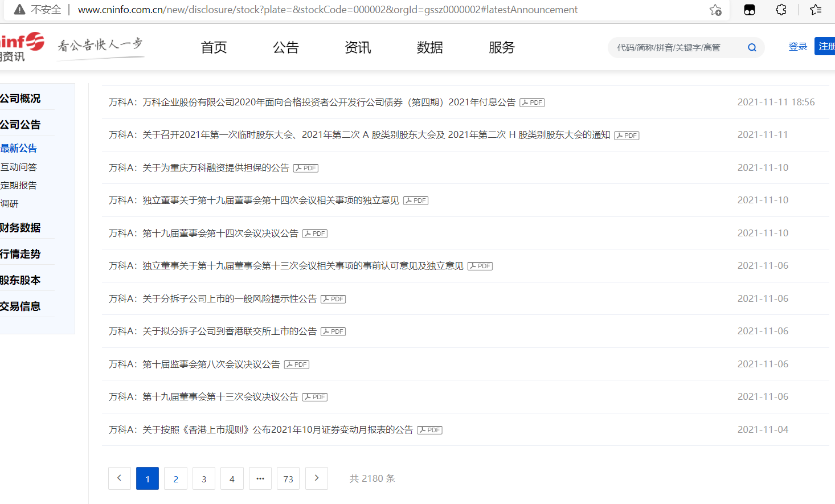This screenshot has height=504, width=835.
Task: Open announcement 2020年公司债券第四期付息公告
Action: [x=312, y=103]
